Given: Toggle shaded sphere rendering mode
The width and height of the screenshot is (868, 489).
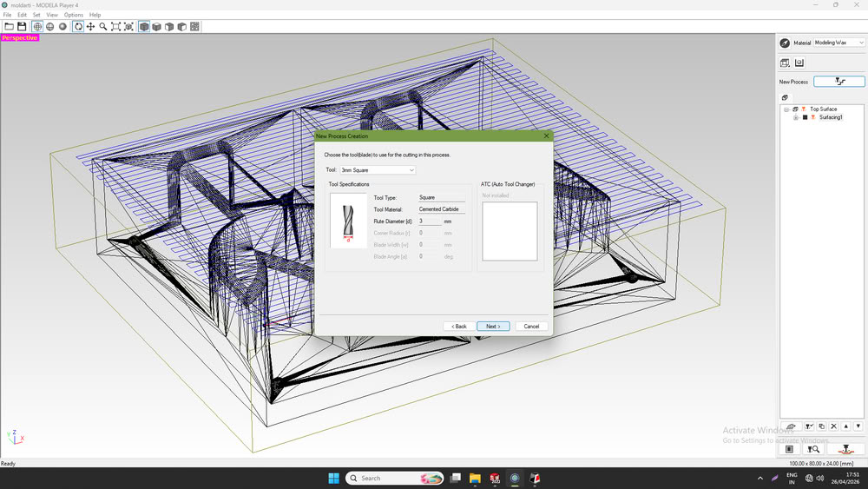Looking at the screenshot, I should [x=62, y=27].
